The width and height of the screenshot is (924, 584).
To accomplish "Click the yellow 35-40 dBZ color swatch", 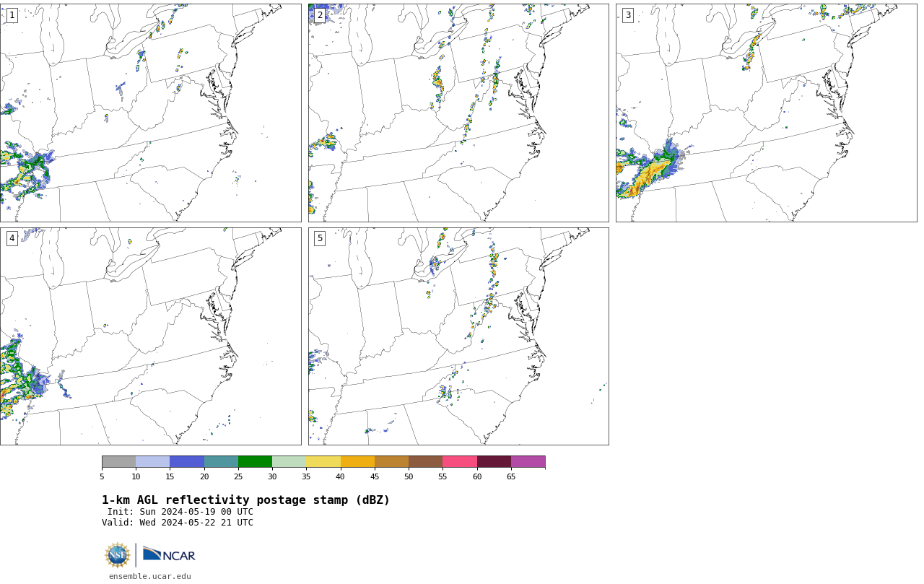I will (x=323, y=462).
